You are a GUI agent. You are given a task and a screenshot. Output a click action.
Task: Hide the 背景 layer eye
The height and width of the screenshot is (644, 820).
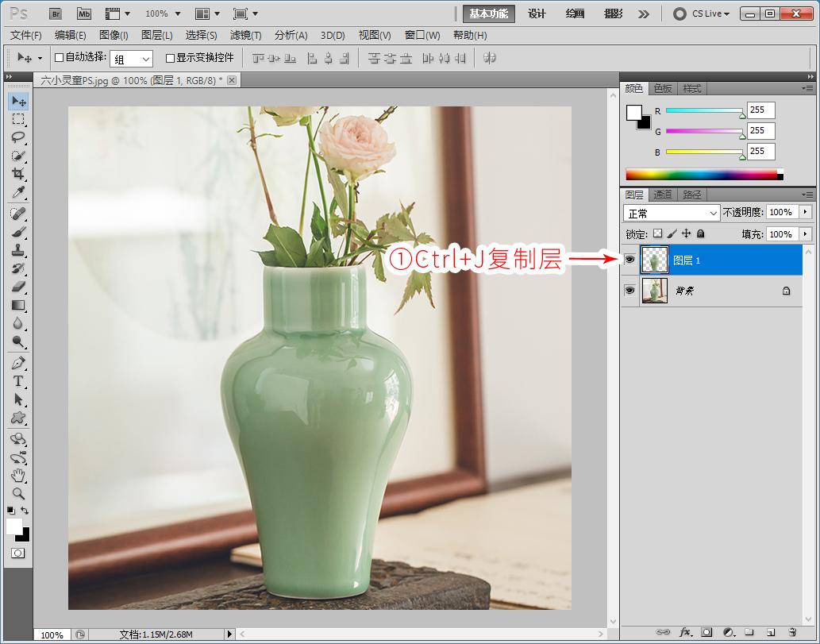[629, 290]
